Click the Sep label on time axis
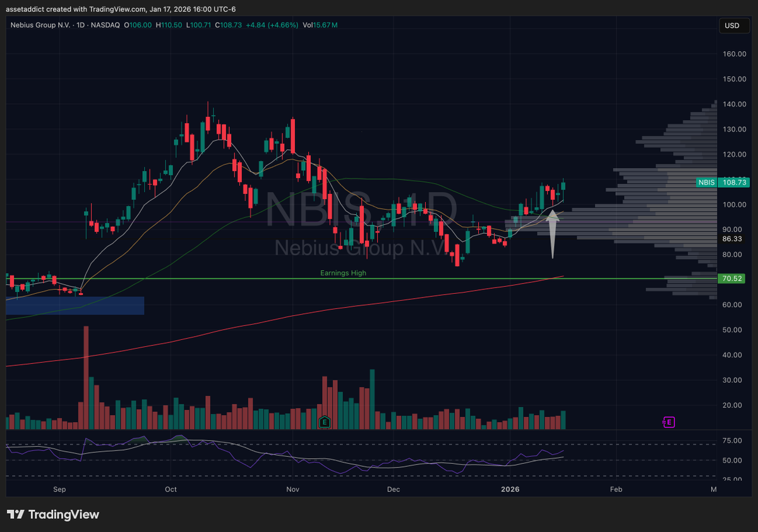758x532 pixels. point(60,489)
